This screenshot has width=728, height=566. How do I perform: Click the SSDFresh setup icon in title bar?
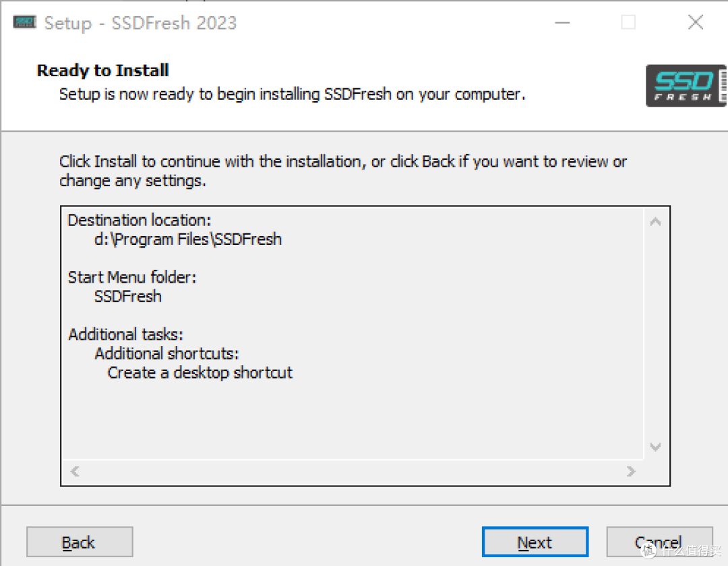click(x=24, y=22)
